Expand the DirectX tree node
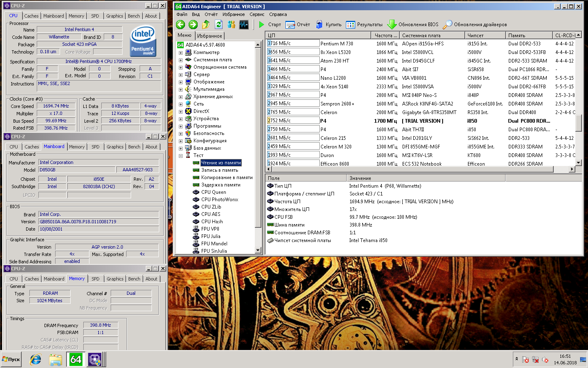 pyautogui.click(x=180, y=111)
